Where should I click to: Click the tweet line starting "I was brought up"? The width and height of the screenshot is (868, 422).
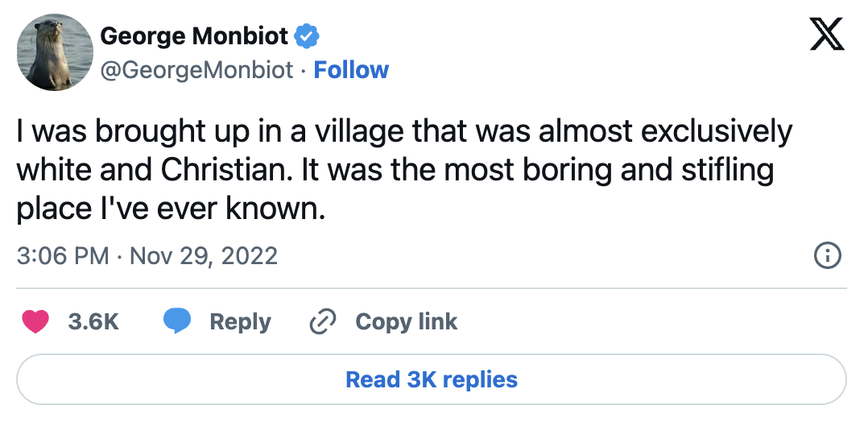pyautogui.click(x=404, y=132)
